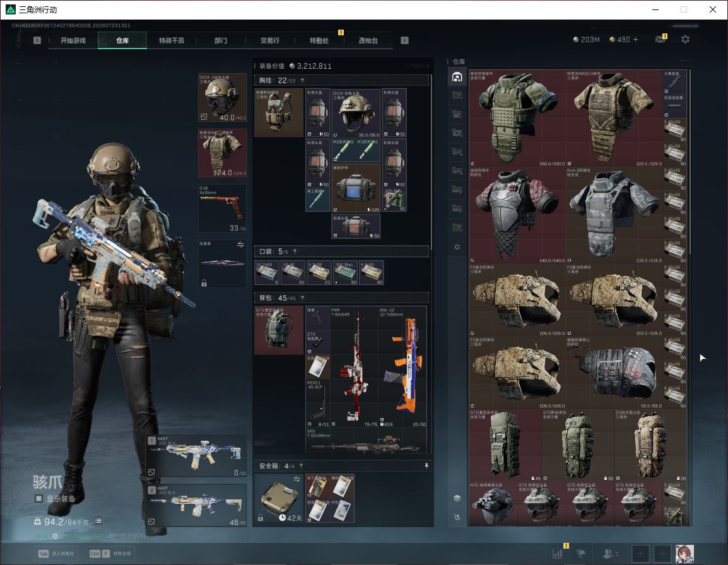This screenshot has width=728, height=565.
Task: Select the SKS rifle in backpack
Action: [366, 441]
